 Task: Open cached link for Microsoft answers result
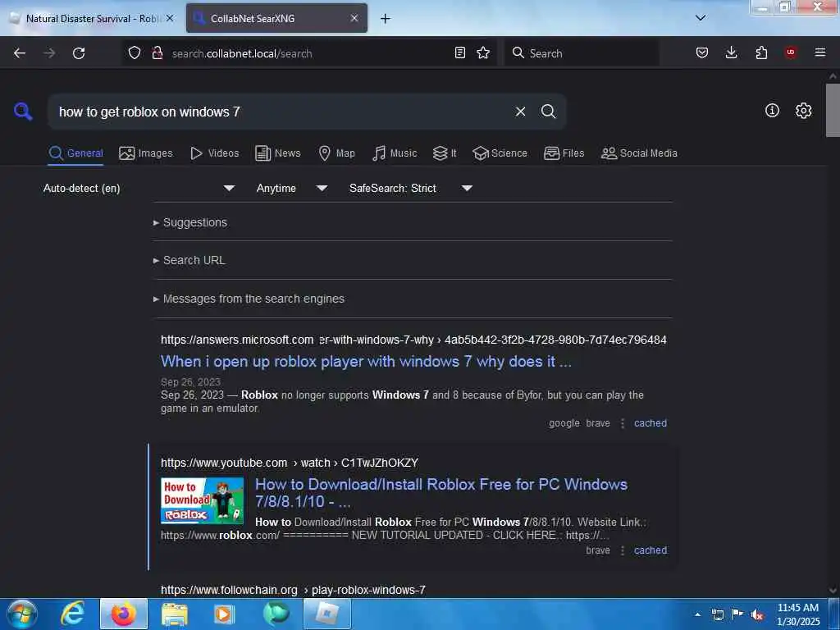pyautogui.click(x=651, y=423)
